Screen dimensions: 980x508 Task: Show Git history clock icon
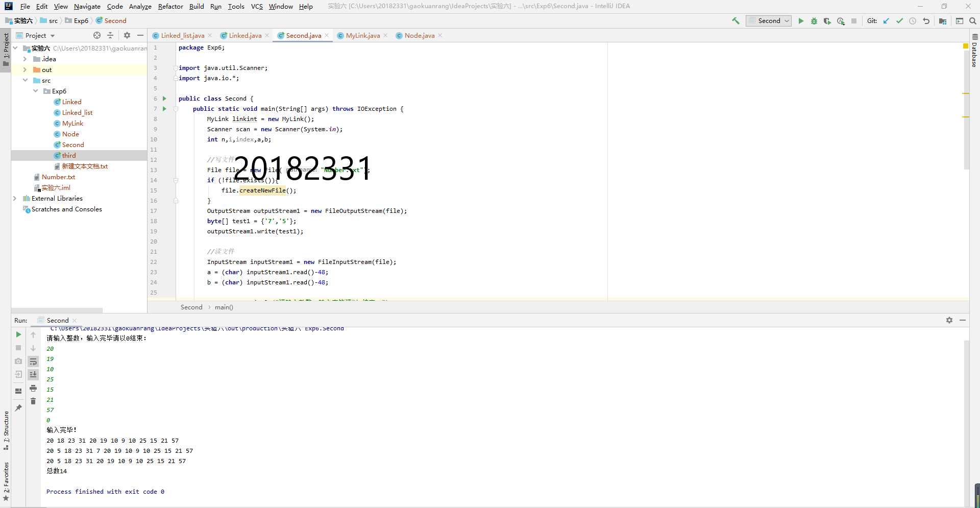[913, 21]
